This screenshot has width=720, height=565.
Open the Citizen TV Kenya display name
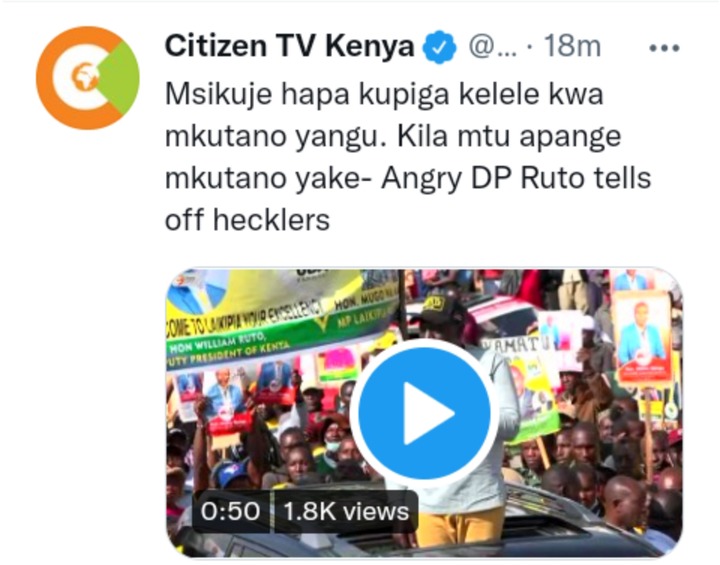tap(289, 46)
